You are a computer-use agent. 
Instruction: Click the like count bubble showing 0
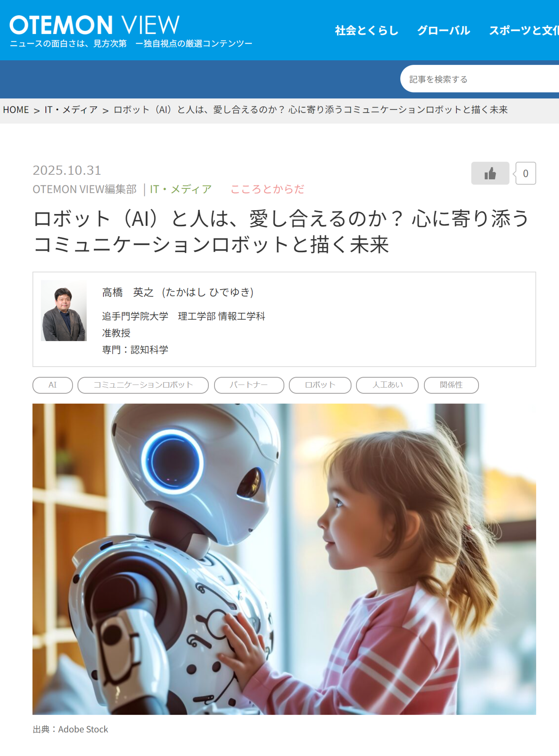pyautogui.click(x=525, y=173)
